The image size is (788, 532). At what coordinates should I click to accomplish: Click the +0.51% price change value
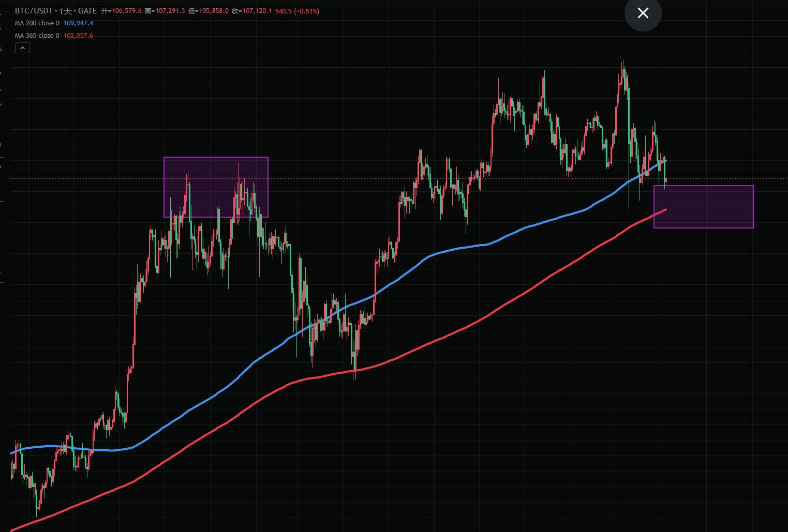(x=307, y=11)
